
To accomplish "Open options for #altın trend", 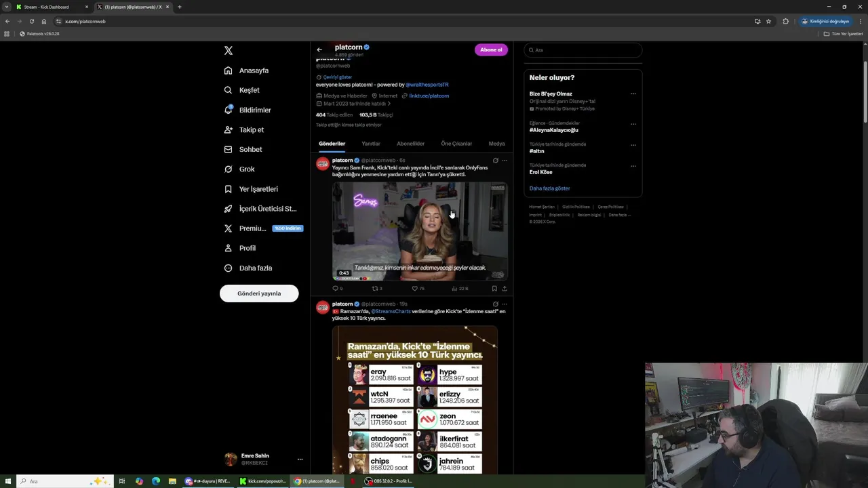I will click(x=633, y=145).
